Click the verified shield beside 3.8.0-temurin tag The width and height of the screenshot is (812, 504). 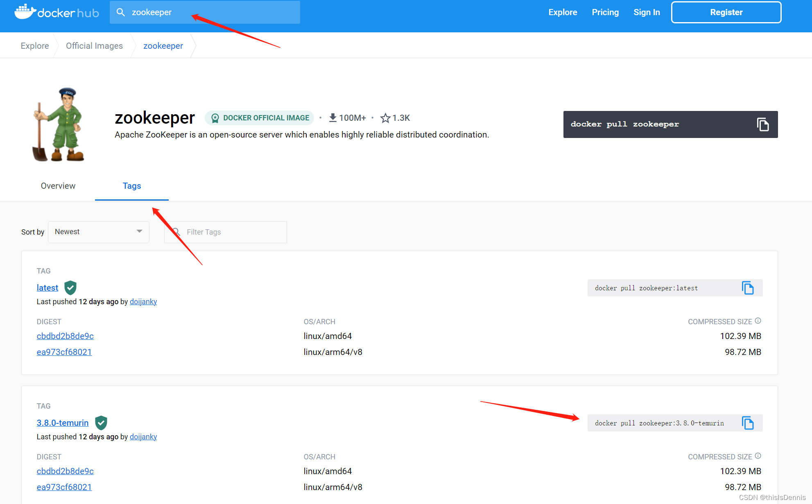coord(101,423)
